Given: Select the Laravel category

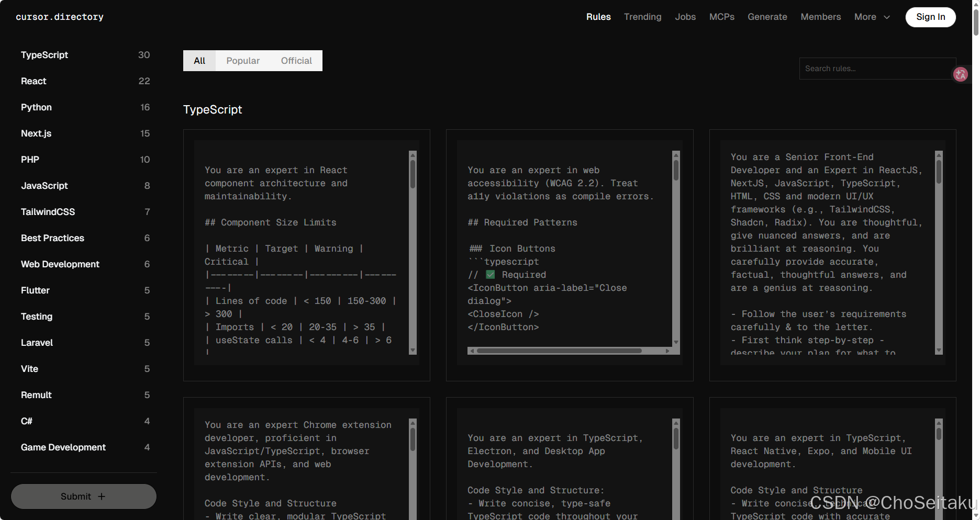Looking at the screenshot, I should 85,343.
